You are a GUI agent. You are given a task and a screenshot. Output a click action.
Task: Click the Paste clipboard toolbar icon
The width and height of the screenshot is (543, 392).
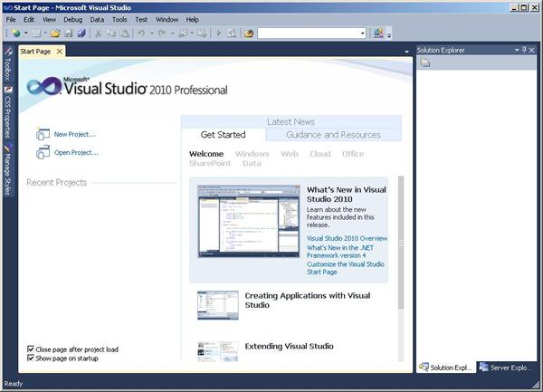[x=124, y=33]
